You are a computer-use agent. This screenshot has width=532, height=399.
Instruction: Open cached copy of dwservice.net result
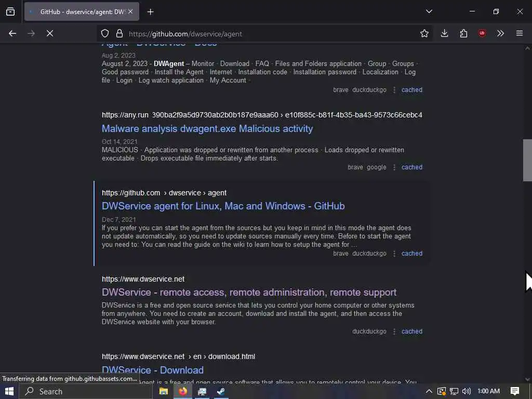[412, 331]
